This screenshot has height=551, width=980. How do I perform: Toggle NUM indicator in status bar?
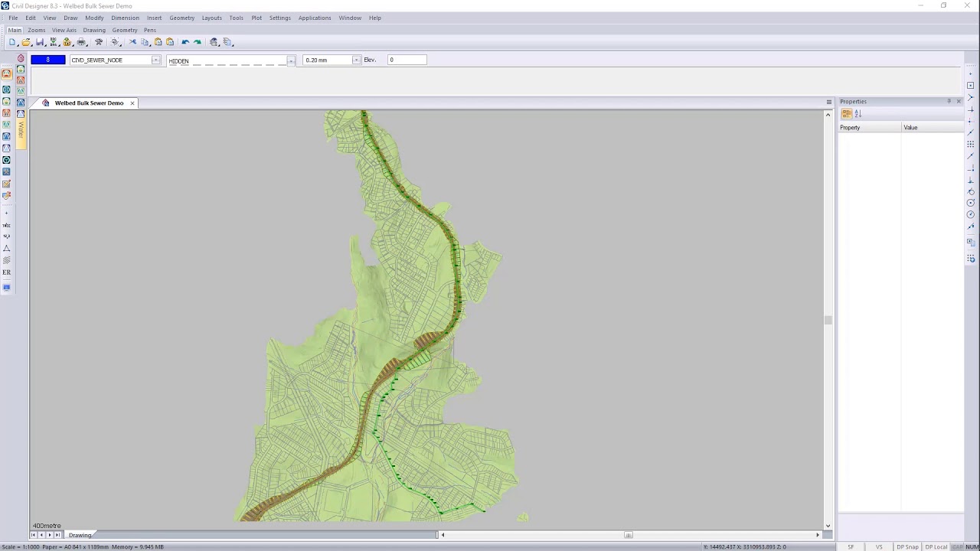tap(972, 546)
